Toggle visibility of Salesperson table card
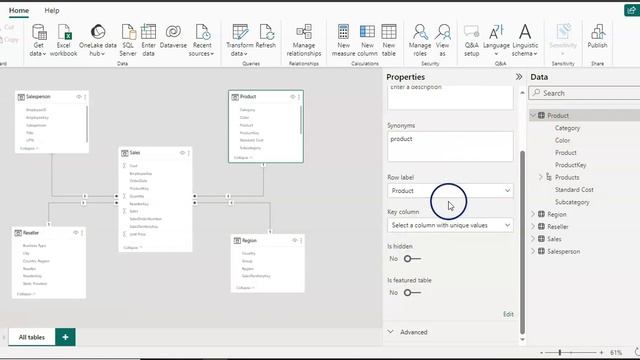This screenshot has height=360, width=640. 79,97
